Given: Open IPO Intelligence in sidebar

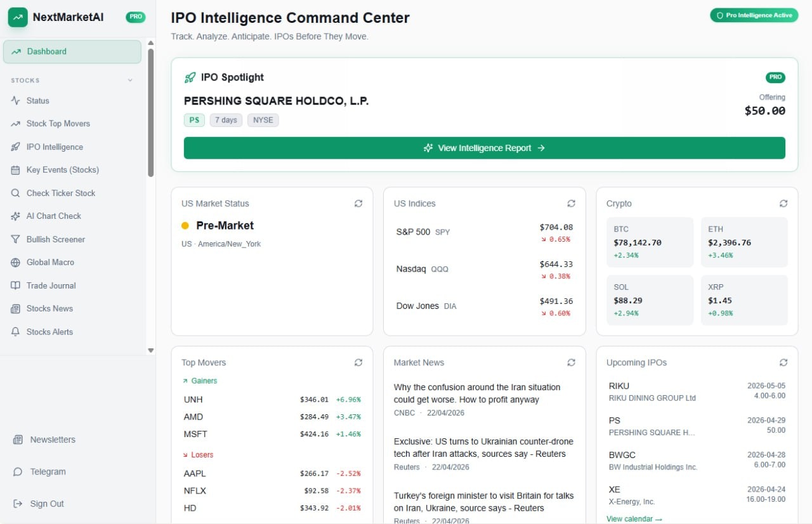Looking at the screenshot, I should pos(72,147).
